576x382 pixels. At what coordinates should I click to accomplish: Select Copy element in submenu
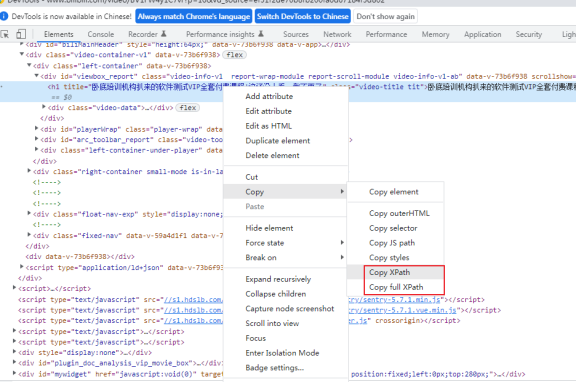pos(395,192)
